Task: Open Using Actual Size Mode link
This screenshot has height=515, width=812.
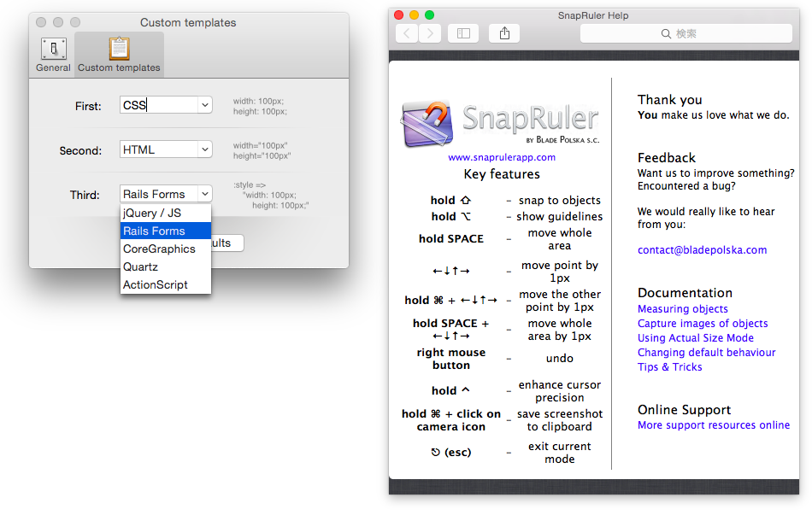Action: click(x=696, y=338)
